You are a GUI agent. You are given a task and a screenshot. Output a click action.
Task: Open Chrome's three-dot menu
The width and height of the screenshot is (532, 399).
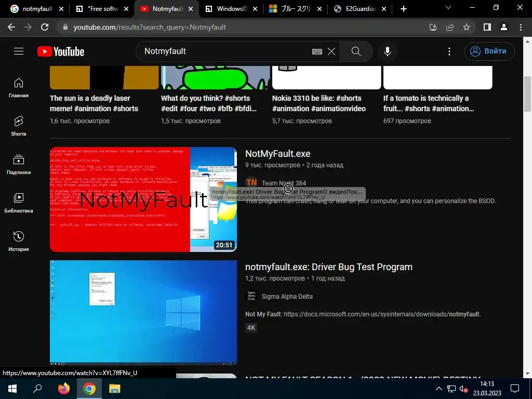(x=521, y=27)
